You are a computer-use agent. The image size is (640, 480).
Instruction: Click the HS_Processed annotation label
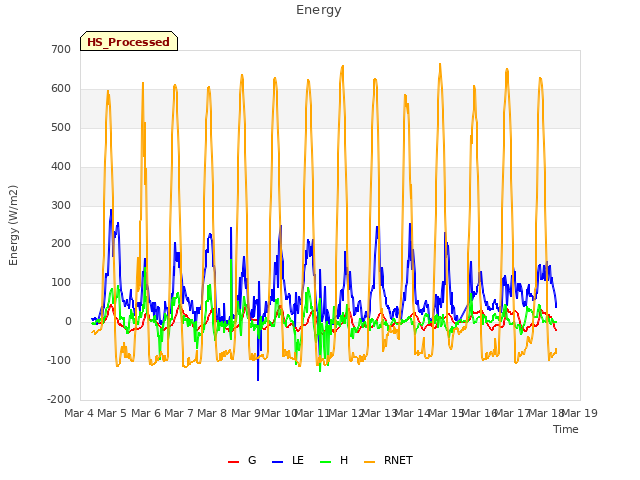[129, 41]
